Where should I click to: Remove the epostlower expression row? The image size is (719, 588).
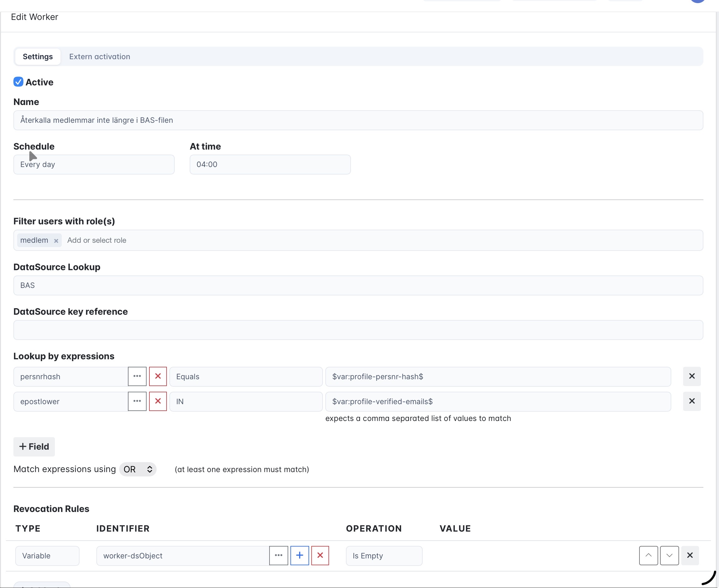tap(692, 401)
